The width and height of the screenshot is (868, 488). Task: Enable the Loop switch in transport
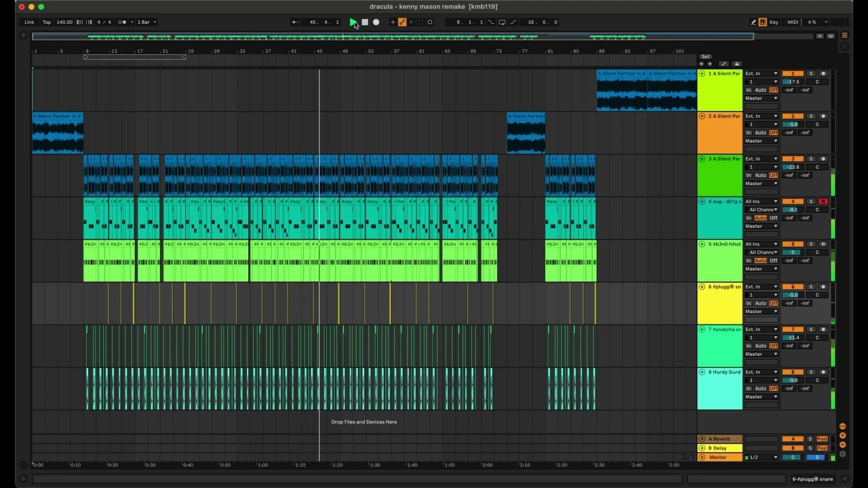[502, 22]
